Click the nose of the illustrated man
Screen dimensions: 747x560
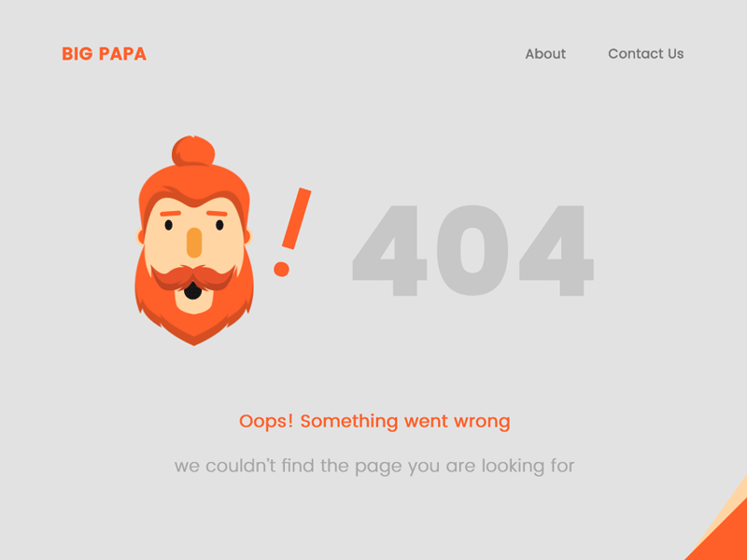pos(193,241)
